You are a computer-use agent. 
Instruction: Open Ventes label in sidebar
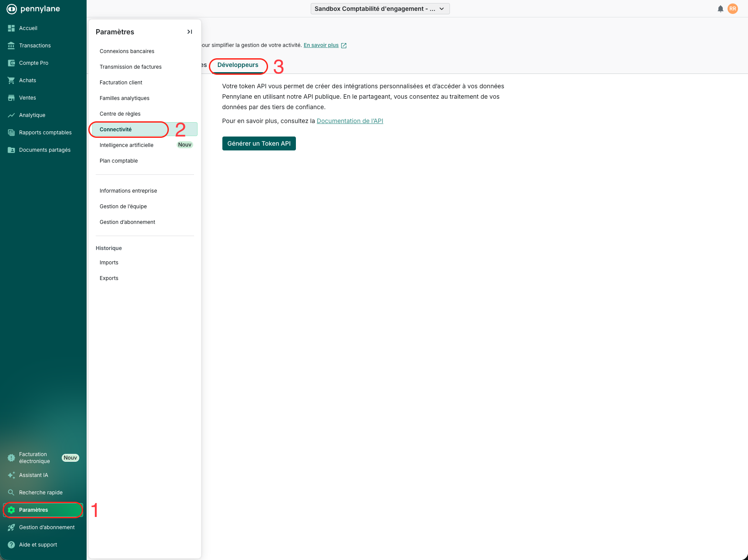pos(27,98)
